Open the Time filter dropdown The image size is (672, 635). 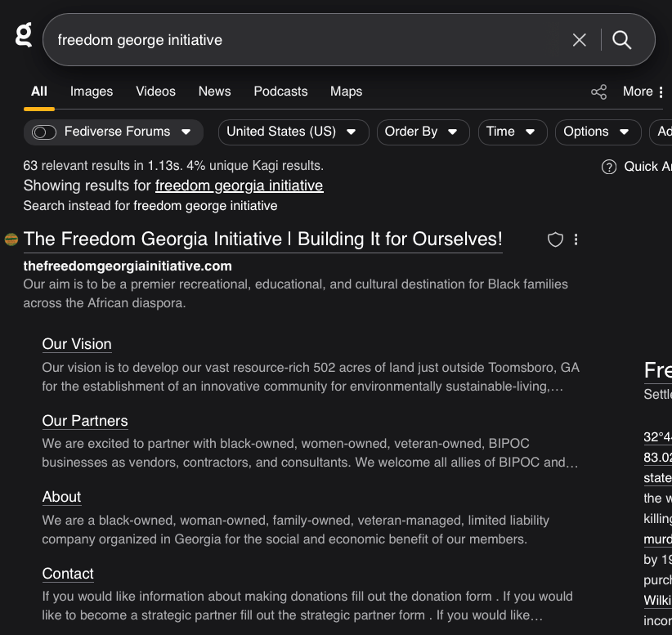(x=511, y=132)
